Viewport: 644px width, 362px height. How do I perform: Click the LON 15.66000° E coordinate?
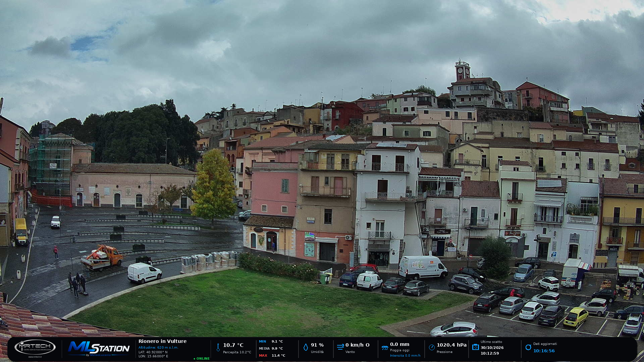(x=153, y=356)
